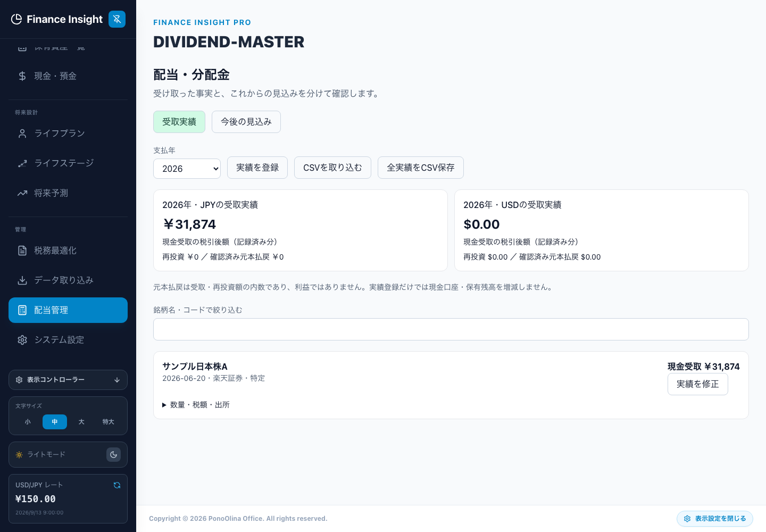Set font size to 大
This screenshot has width=766, height=532.
81,422
